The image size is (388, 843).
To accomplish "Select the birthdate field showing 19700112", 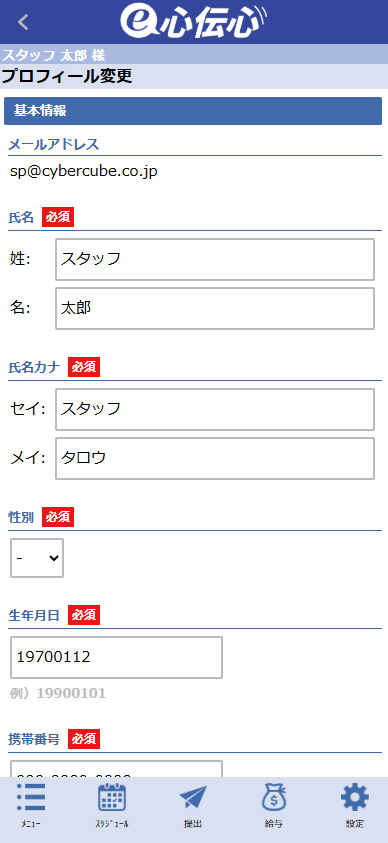I will (116, 658).
